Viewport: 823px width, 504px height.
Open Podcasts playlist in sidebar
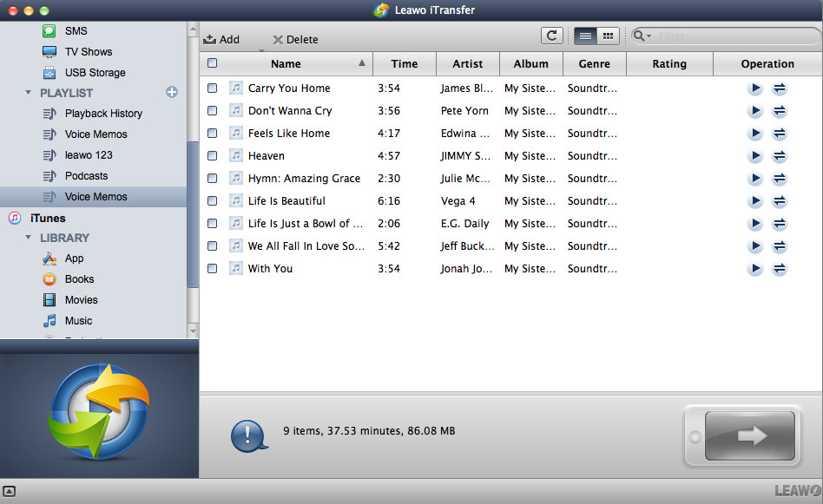pos(86,176)
